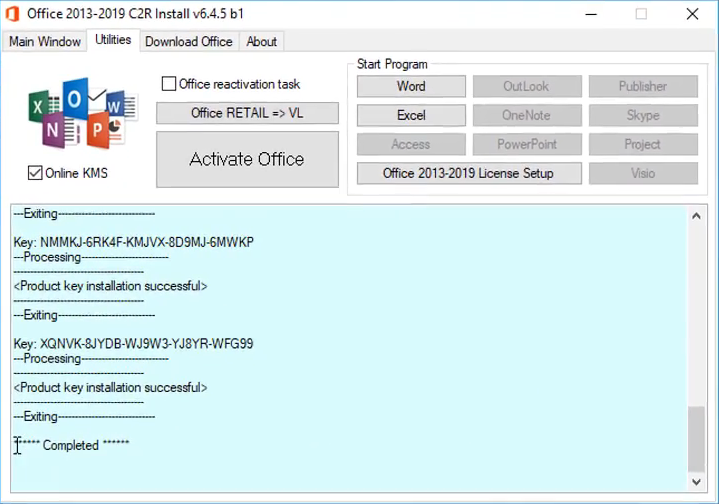Select the Utilities tab
This screenshot has width=719, height=504.
click(113, 40)
